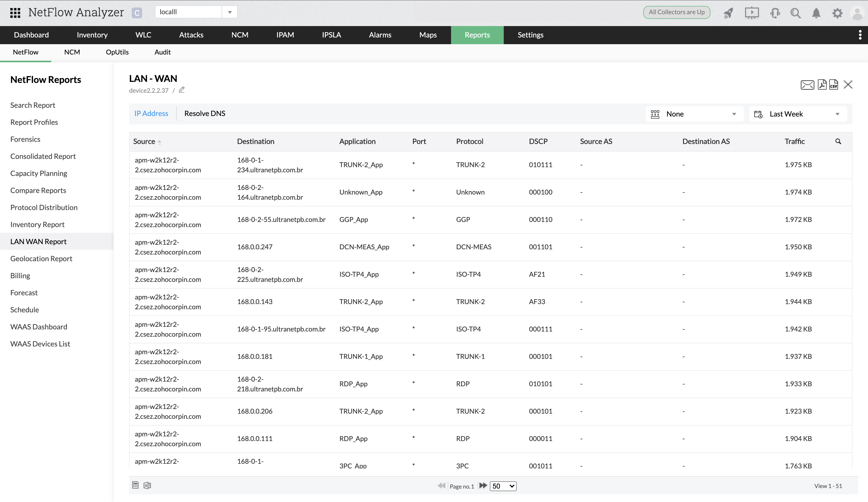Open the Alarms menu tab

coord(380,35)
